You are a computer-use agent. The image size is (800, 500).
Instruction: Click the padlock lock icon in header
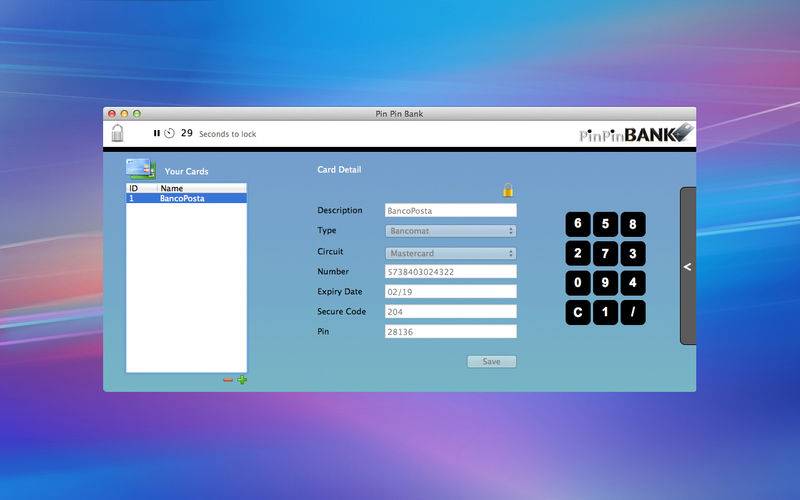(x=117, y=133)
